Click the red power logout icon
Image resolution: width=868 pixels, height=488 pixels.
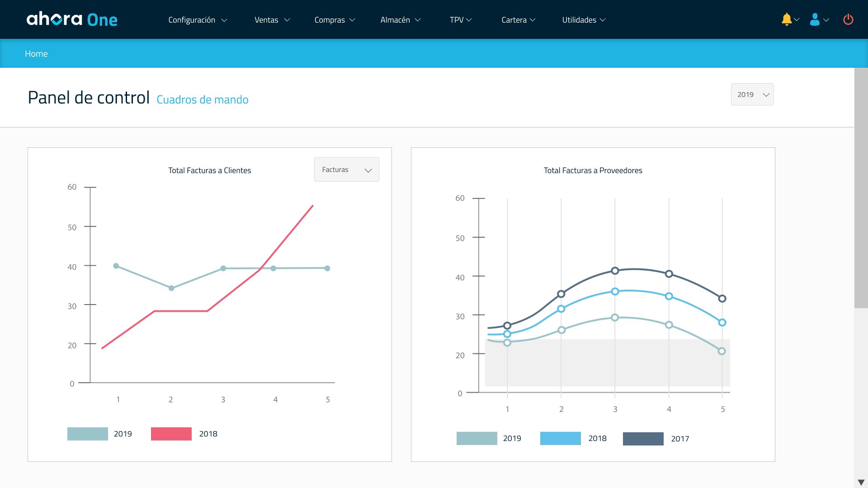[848, 19]
